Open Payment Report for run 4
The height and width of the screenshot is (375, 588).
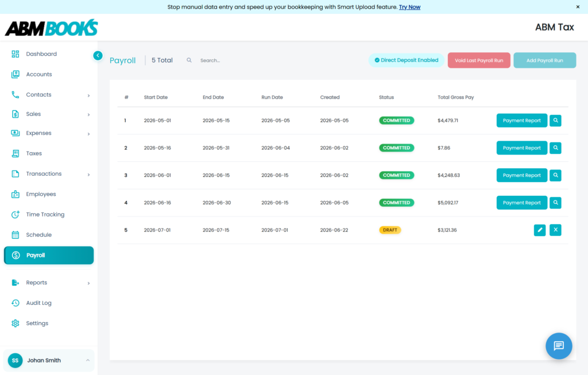pos(521,203)
